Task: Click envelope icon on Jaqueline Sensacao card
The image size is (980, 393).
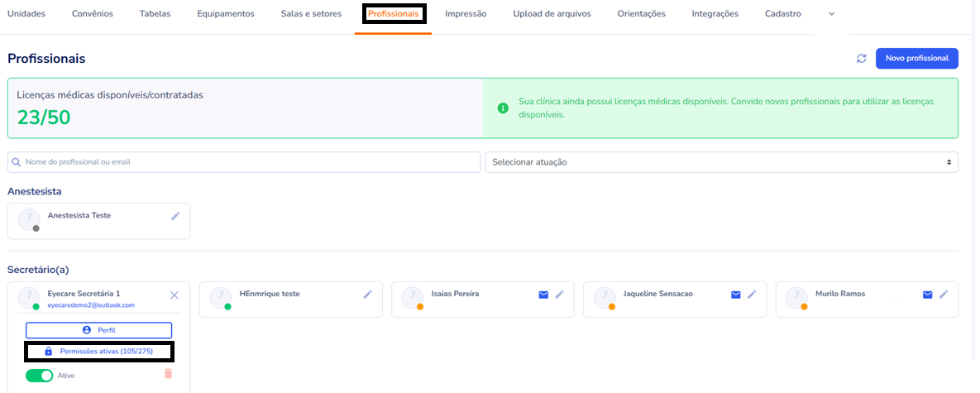Action: tap(735, 295)
